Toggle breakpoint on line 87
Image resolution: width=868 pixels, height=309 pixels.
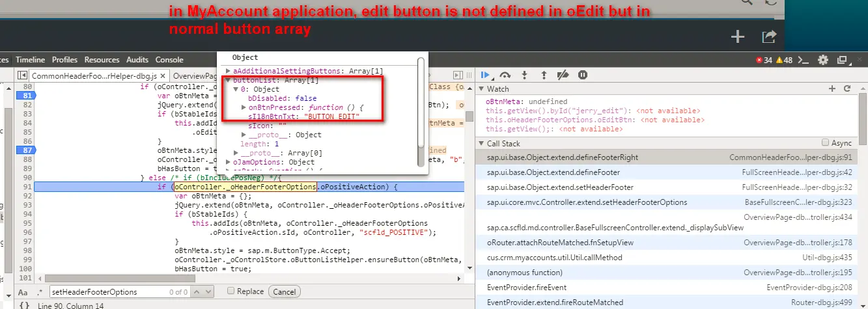point(26,150)
